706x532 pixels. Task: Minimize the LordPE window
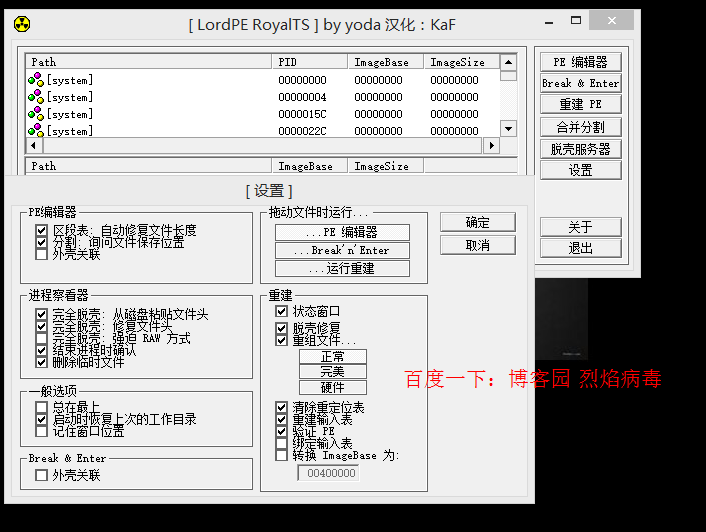point(549,21)
